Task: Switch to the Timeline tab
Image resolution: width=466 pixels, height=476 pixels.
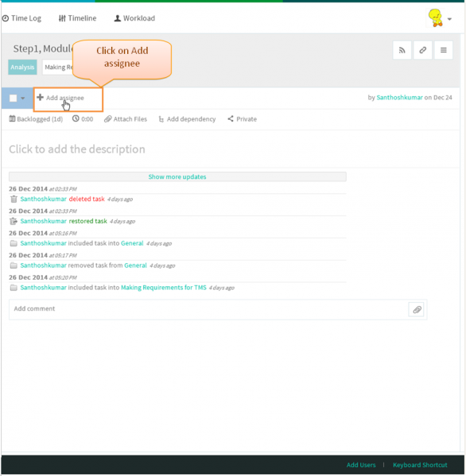Action: point(77,18)
